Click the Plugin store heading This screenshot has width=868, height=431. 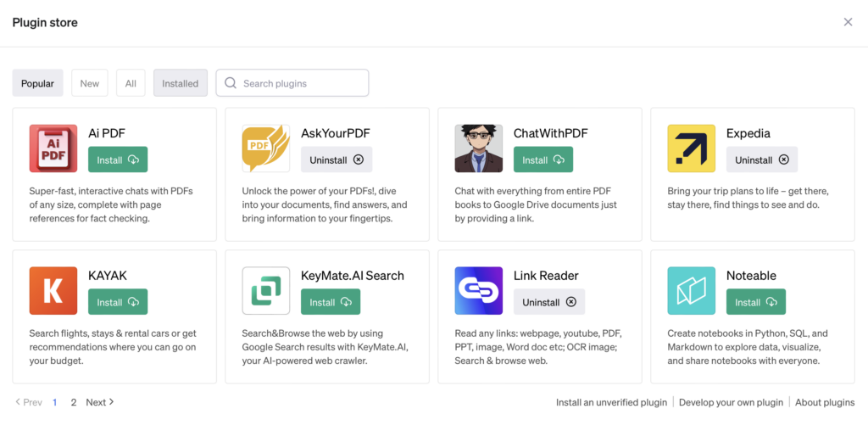coord(45,23)
